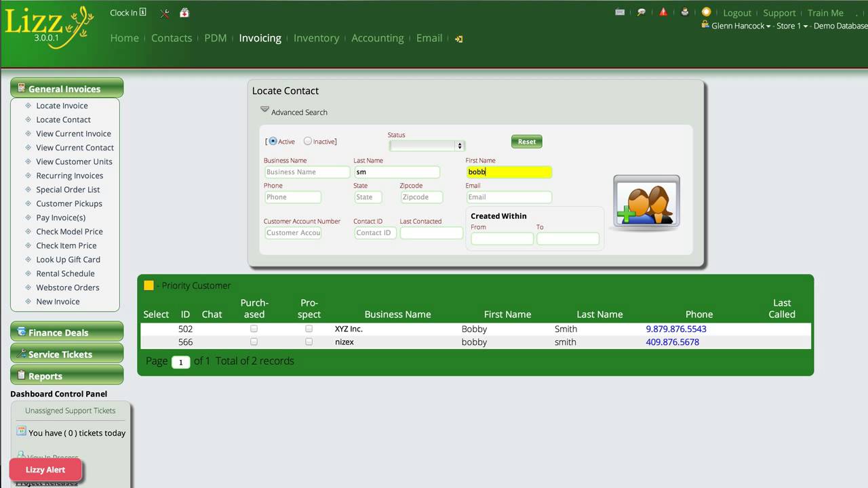This screenshot has width=868, height=488.
Task: Click the Train Me link
Action: (x=825, y=13)
